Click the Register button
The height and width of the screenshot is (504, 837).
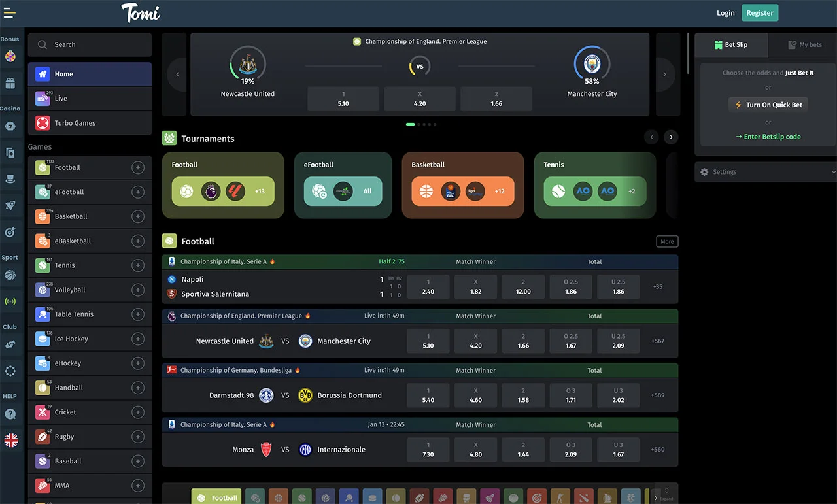pos(760,13)
